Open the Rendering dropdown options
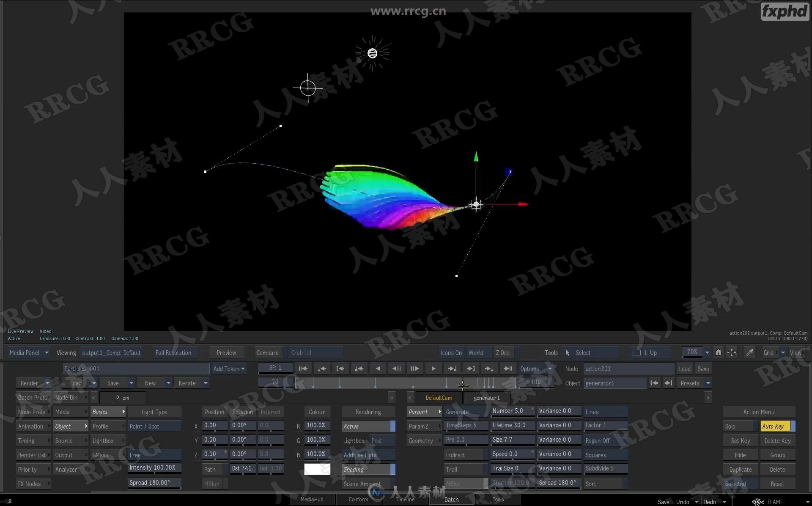This screenshot has height=506, width=812. tap(368, 412)
